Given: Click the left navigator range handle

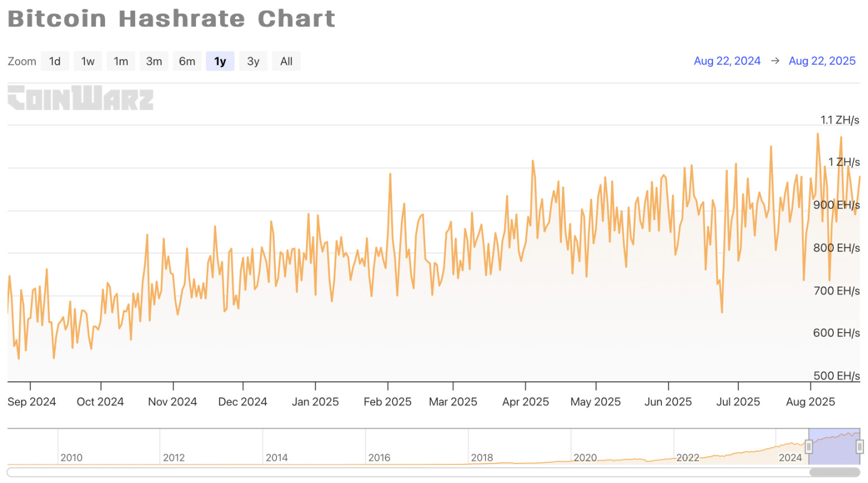Looking at the screenshot, I should pyautogui.click(x=808, y=447).
